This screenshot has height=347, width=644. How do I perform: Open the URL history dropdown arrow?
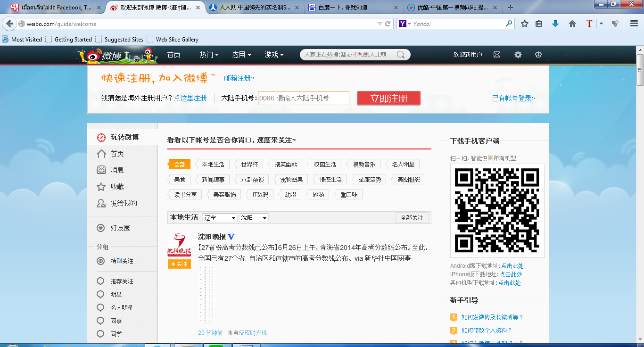(x=380, y=24)
